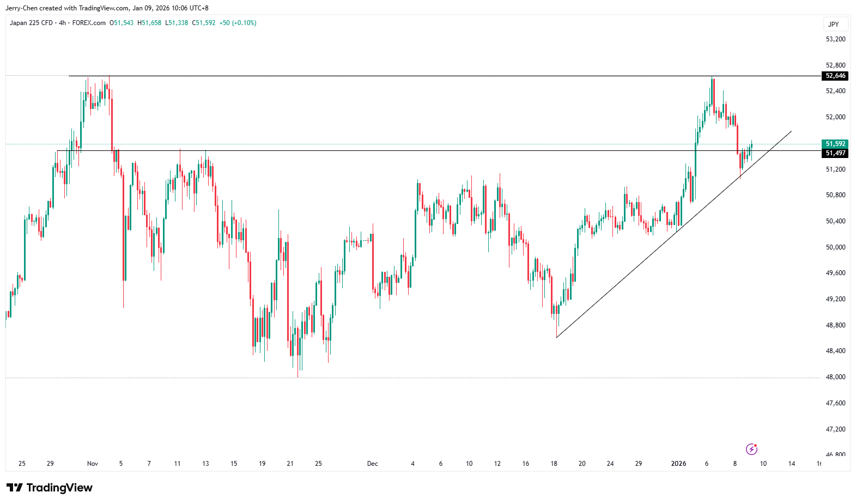The height and width of the screenshot is (504, 856).
Task: Click the +50 (+0.10%) change value
Action: (x=238, y=23)
